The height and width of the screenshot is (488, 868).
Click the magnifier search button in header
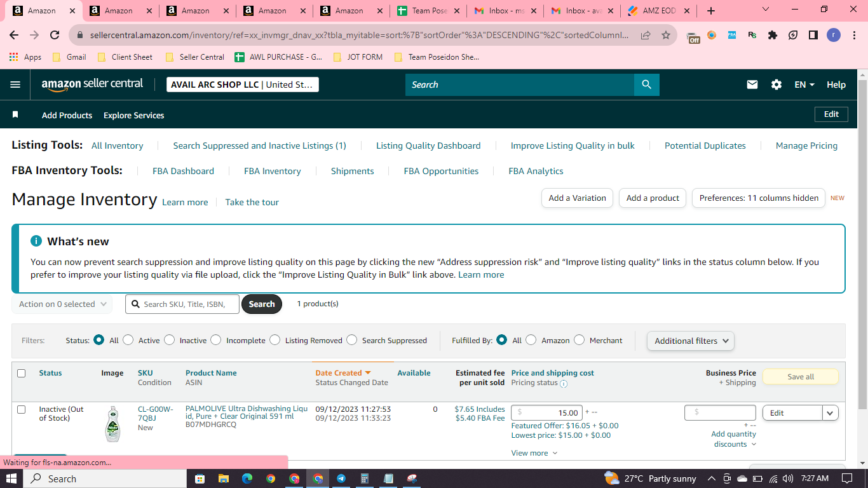pyautogui.click(x=646, y=85)
